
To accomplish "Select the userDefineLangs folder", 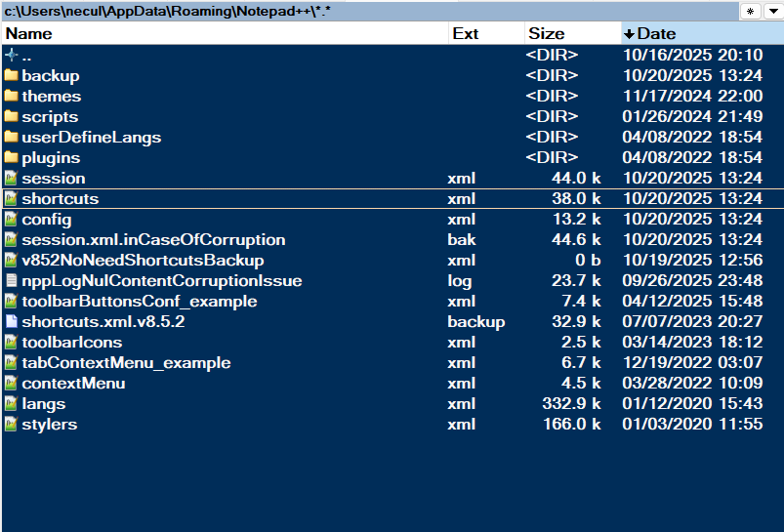I will tap(91, 137).
